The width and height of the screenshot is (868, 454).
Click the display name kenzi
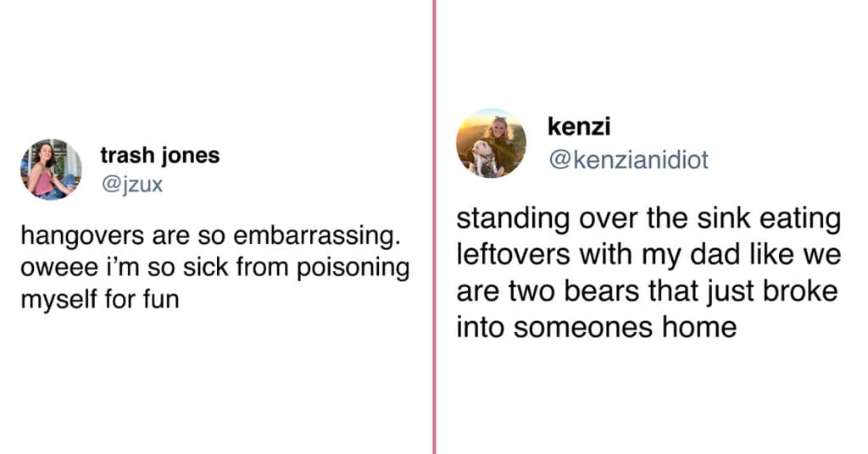[x=579, y=126]
